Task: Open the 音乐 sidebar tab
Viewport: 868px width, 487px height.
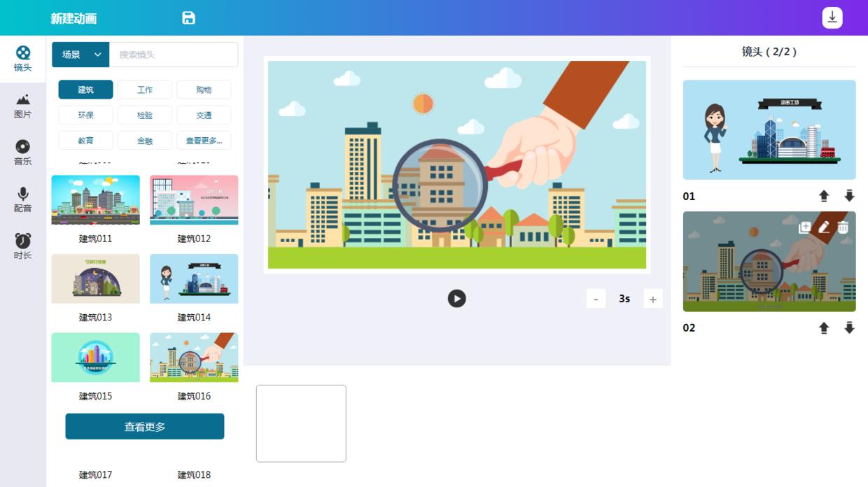Action: pyautogui.click(x=23, y=153)
